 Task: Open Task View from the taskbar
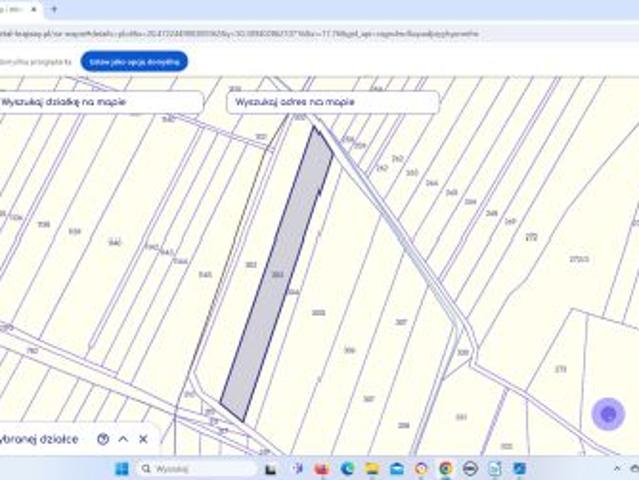[270, 468]
